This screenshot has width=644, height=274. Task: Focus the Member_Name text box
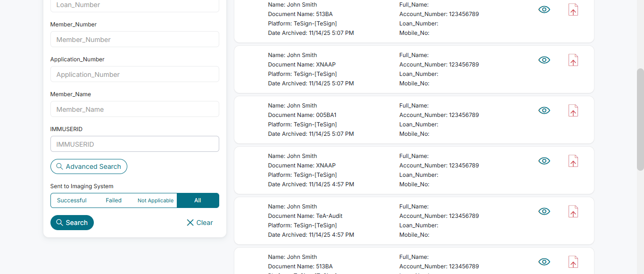[x=135, y=109]
